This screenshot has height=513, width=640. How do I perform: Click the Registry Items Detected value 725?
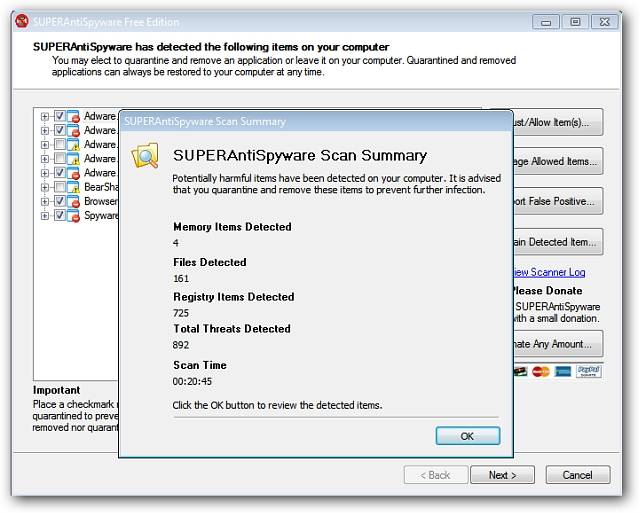(181, 313)
